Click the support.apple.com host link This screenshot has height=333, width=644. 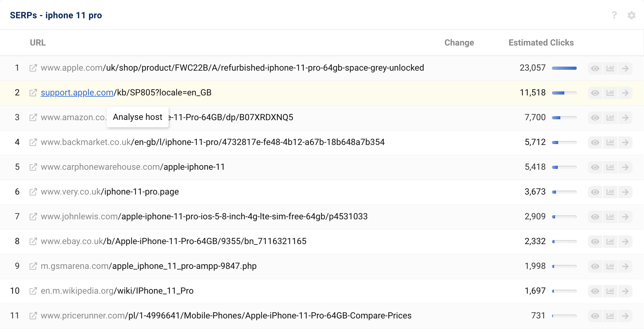(77, 93)
